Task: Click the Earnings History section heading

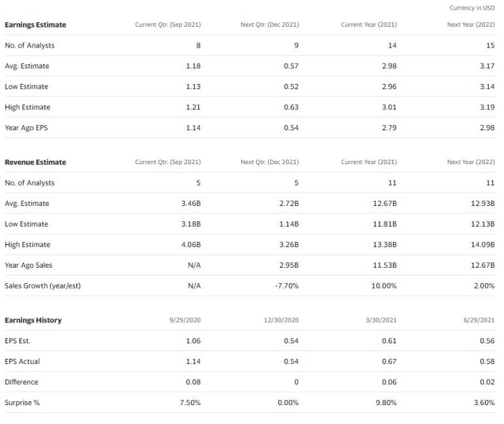Action: pyautogui.click(x=33, y=320)
